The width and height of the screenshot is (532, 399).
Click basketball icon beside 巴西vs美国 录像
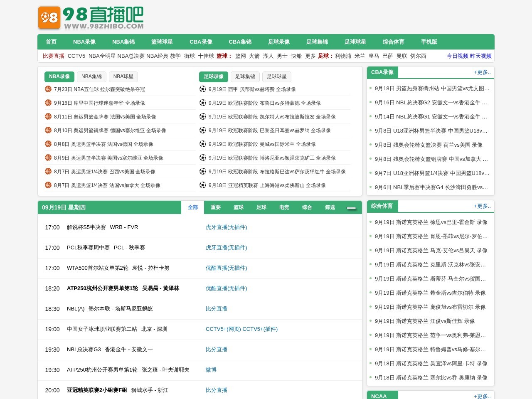[48, 171]
